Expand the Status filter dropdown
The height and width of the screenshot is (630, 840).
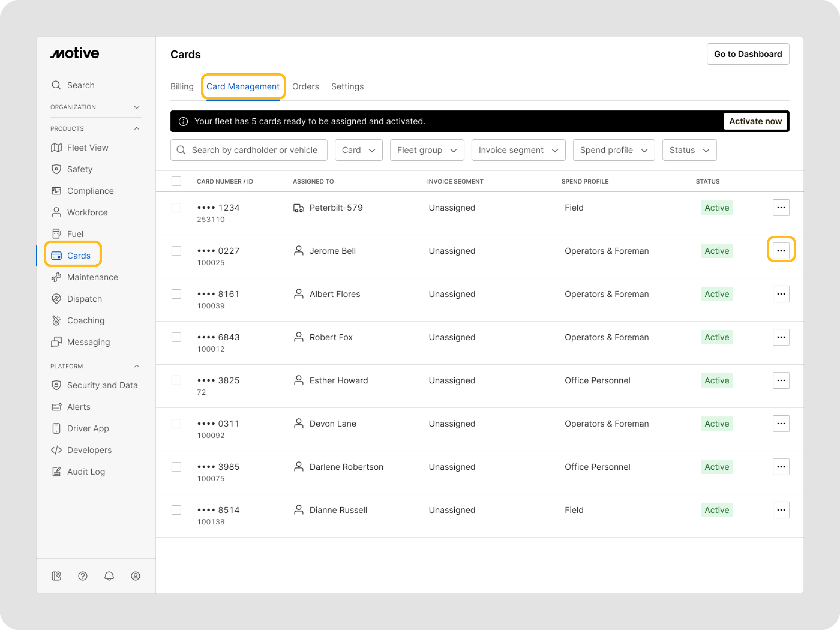pyautogui.click(x=689, y=150)
